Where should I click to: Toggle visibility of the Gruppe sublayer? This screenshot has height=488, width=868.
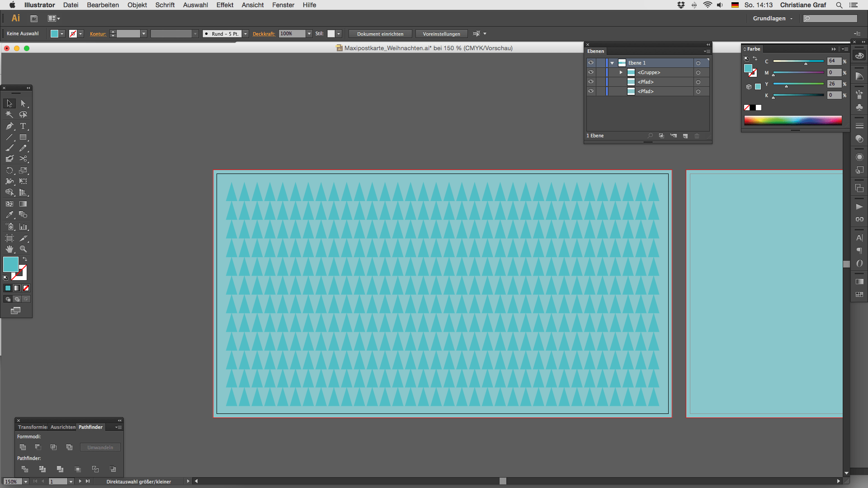coord(591,72)
